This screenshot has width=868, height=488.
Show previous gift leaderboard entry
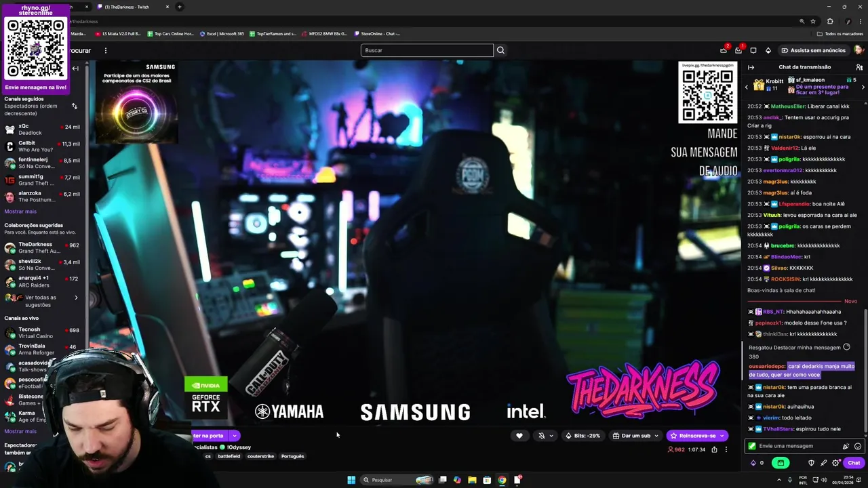coord(747,87)
